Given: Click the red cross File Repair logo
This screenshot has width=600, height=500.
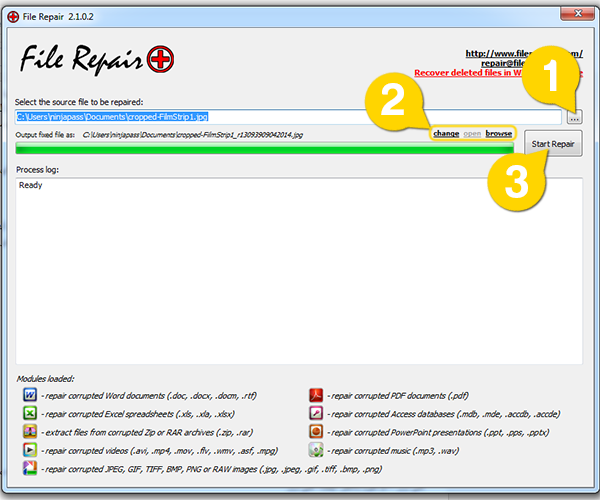Looking at the screenshot, I should [x=160, y=59].
